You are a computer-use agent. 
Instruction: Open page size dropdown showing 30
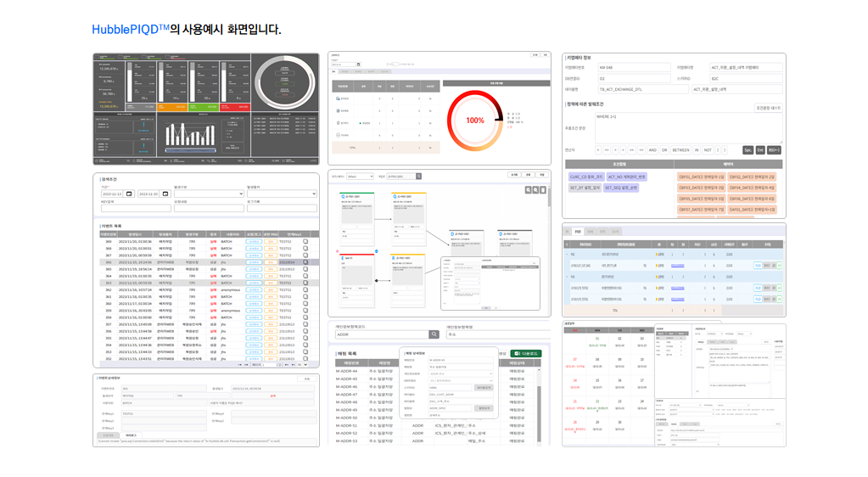(x=302, y=364)
